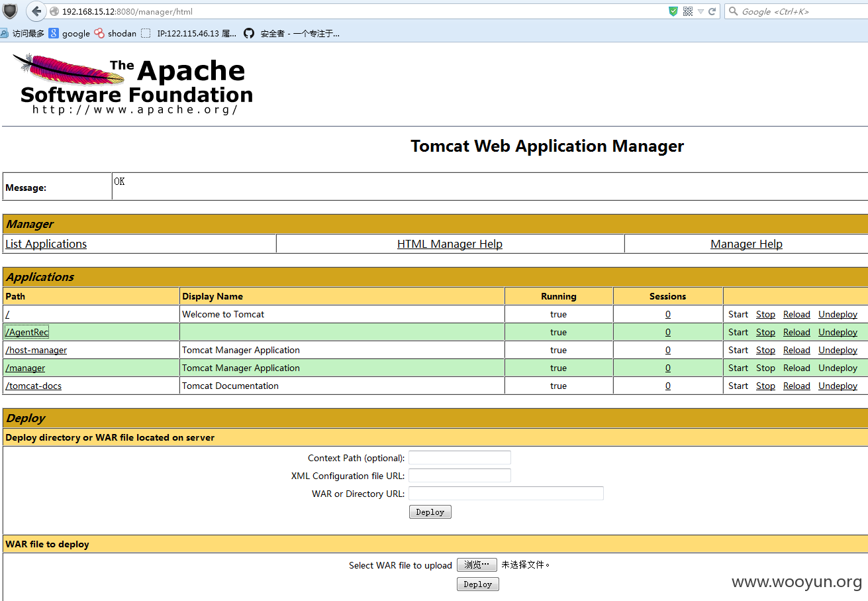Open the /AgentRec application link
Image resolution: width=868 pixels, height=601 pixels.
(27, 332)
